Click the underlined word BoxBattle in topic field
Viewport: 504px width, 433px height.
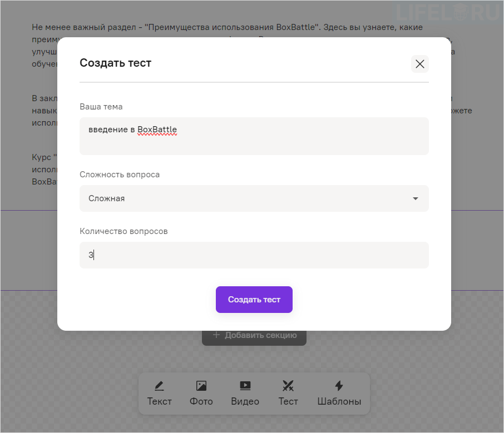click(157, 130)
